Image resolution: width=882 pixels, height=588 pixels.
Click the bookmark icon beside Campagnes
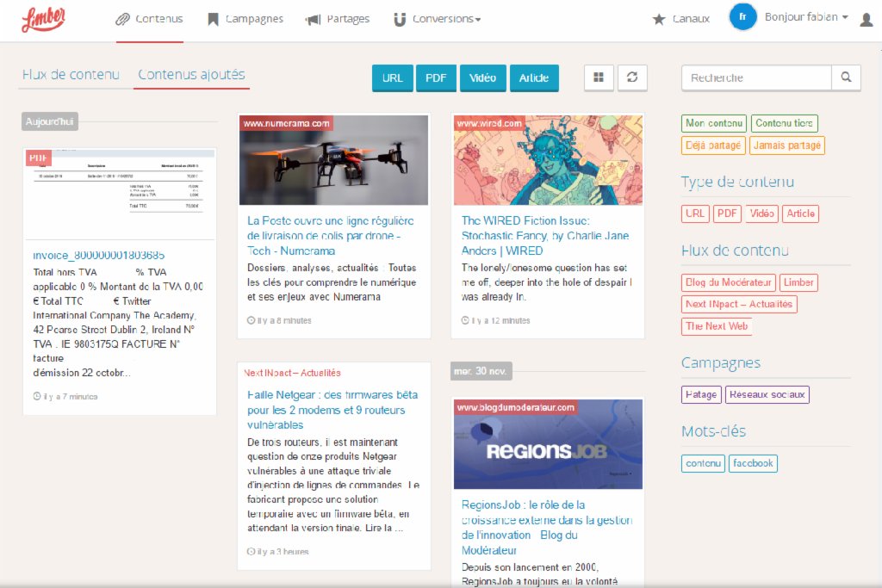pyautogui.click(x=213, y=20)
